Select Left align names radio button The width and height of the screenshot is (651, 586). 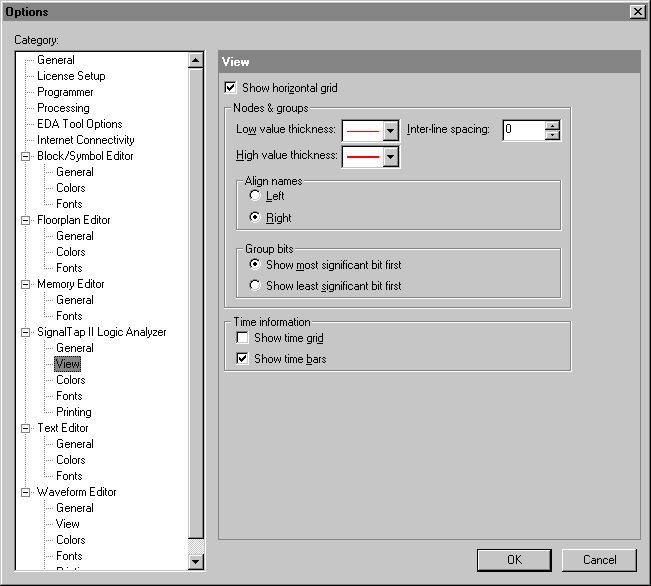[x=255, y=196]
